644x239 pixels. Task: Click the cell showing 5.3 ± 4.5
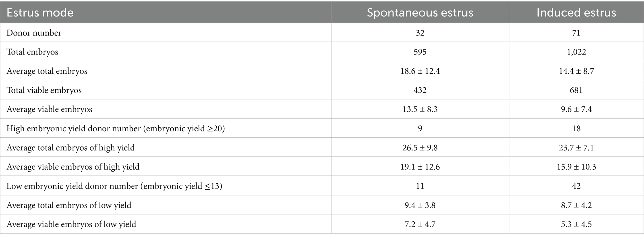point(576,224)
